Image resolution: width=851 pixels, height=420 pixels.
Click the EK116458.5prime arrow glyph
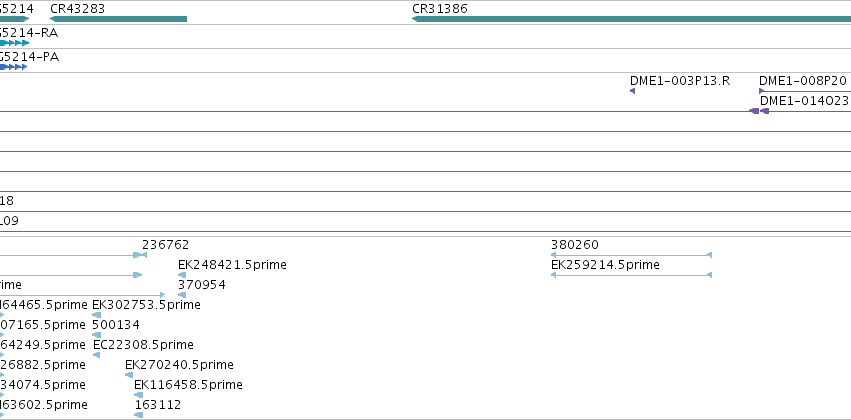click(x=138, y=395)
